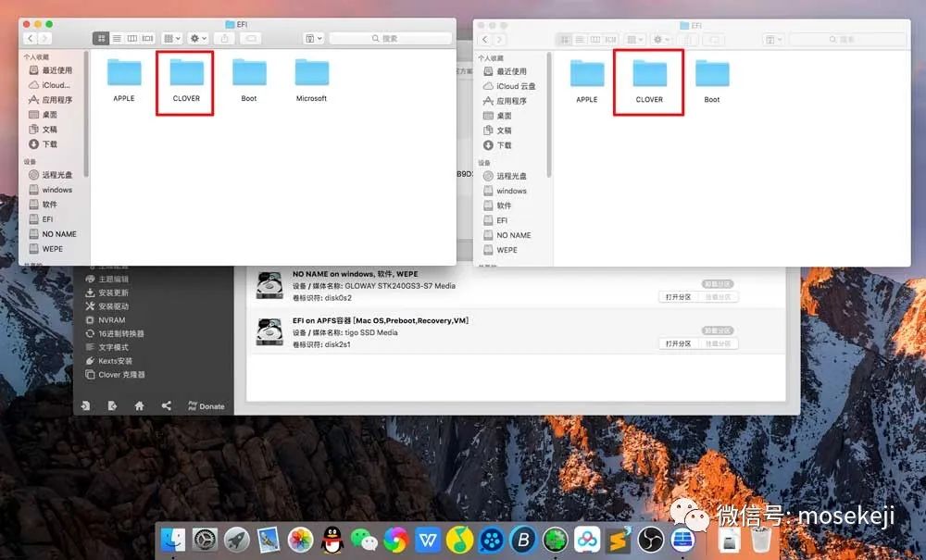Click disk icon of tigo SSD Media entry
926x560 pixels.
(269, 331)
